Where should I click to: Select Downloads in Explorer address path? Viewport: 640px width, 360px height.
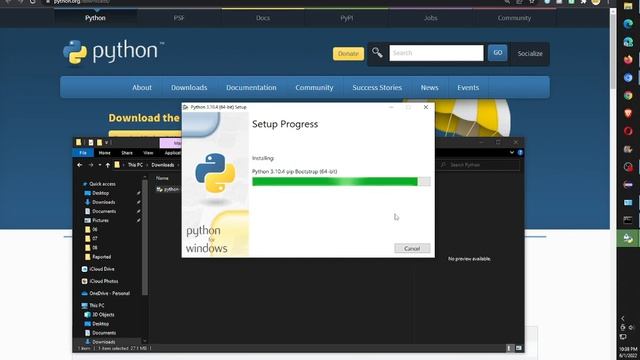[x=162, y=165]
